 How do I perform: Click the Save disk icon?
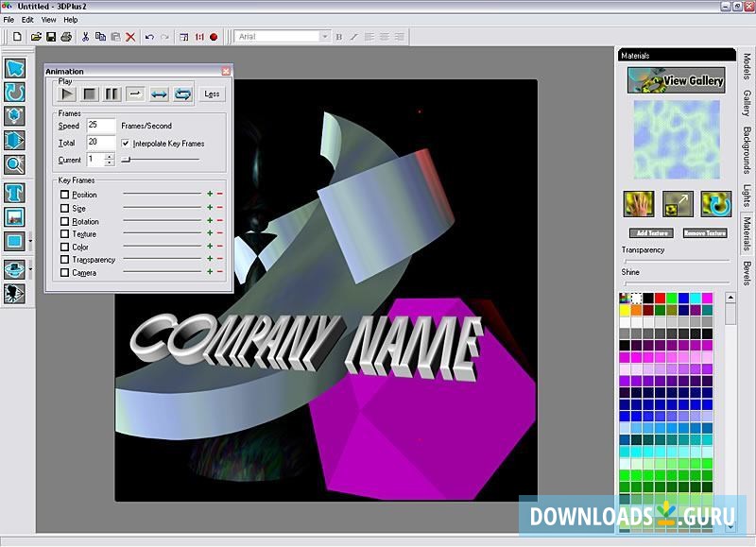(51, 37)
